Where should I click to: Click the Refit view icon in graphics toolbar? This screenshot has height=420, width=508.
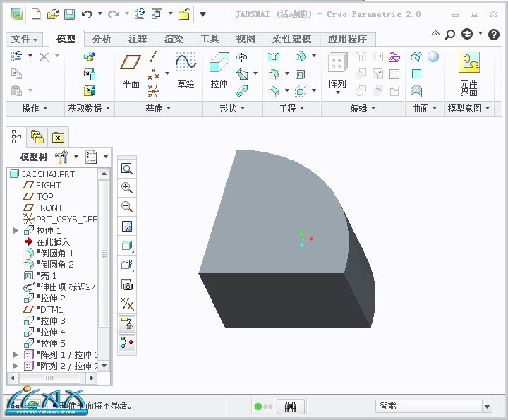127,169
